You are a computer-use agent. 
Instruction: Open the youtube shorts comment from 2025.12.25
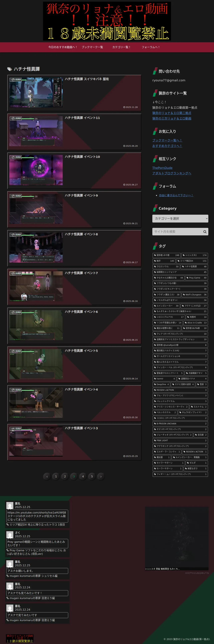point(37,516)
